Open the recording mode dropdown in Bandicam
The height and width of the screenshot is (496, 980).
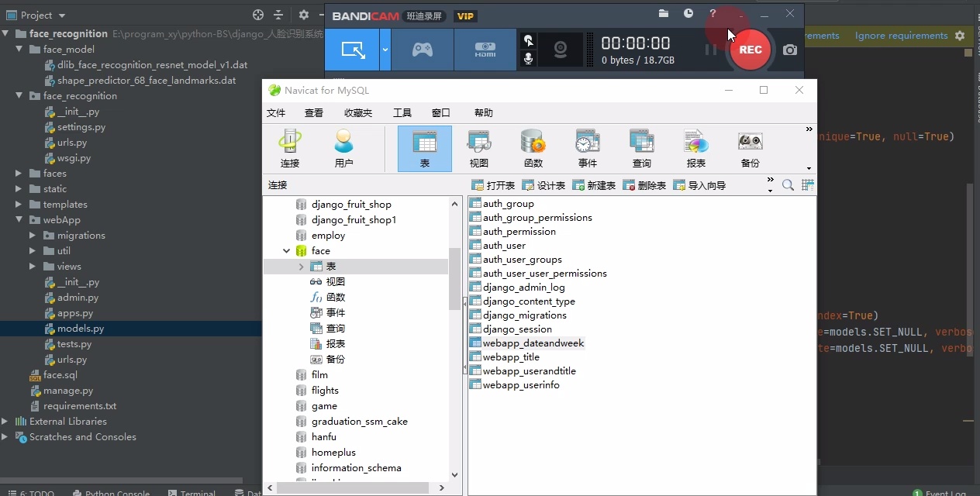tap(385, 49)
